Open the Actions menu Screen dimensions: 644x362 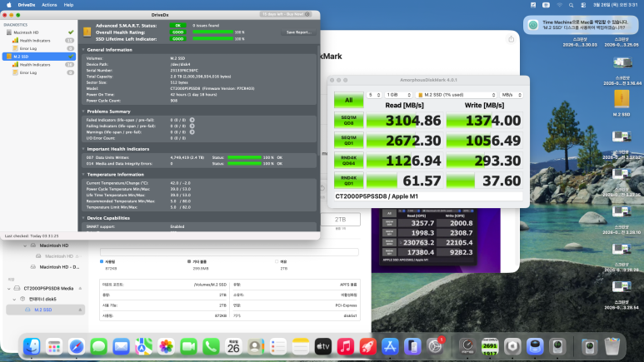click(x=49, y=5)
